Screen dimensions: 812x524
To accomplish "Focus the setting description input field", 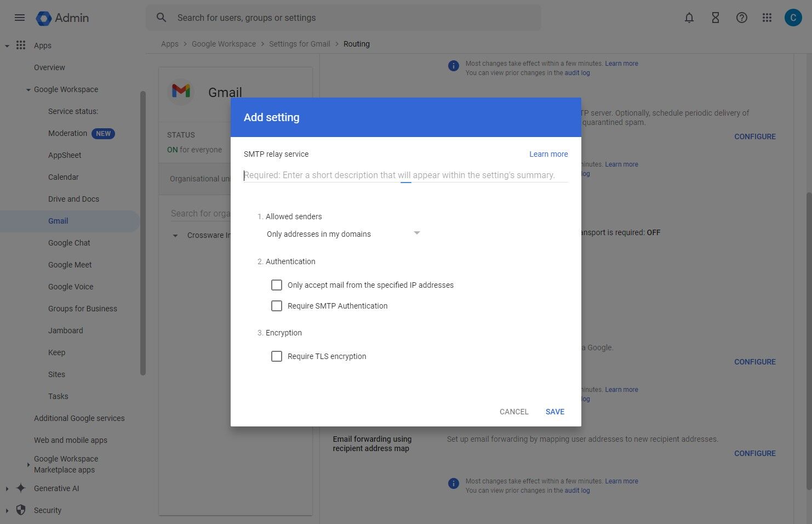I will click(x=405, y=175).
